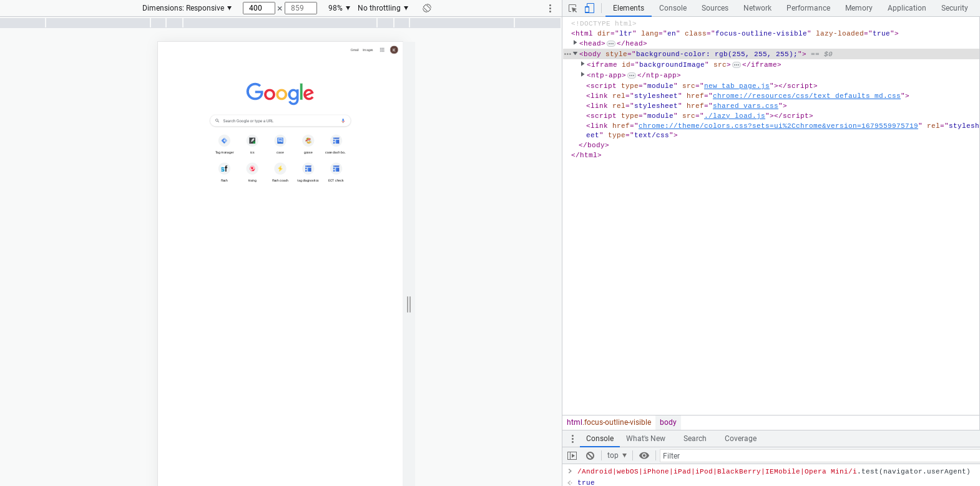
Task: Open the flash shortcut with sf icon
Action: (224, 168)
